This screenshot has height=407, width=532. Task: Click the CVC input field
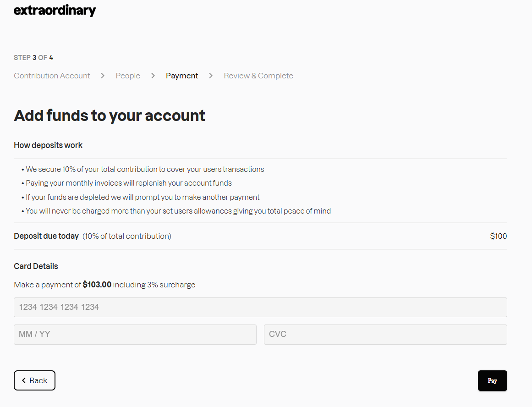click(x=385, y=334)
